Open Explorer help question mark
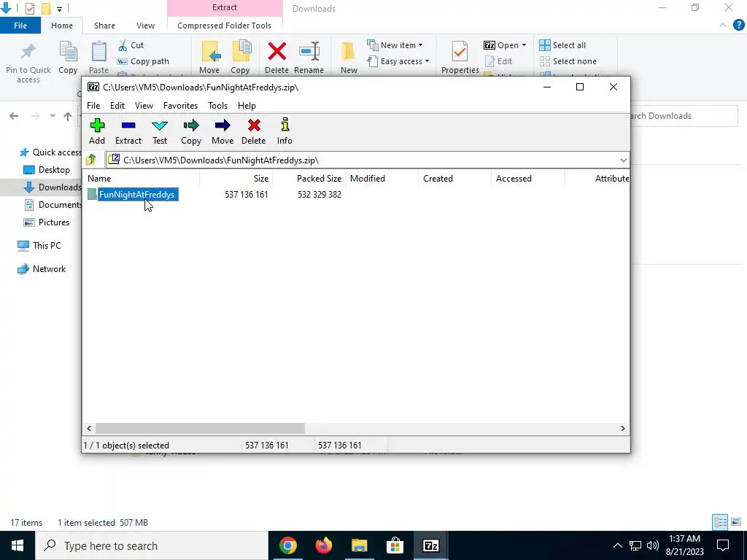The height and width of the screenshot is (560, 747). tap(738, 26)
